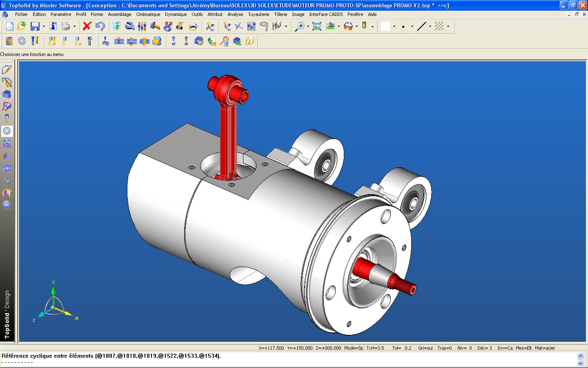588x368 pixels.
Task: Select the sketch pencil tool in sidebar
Action: (7, 70)
